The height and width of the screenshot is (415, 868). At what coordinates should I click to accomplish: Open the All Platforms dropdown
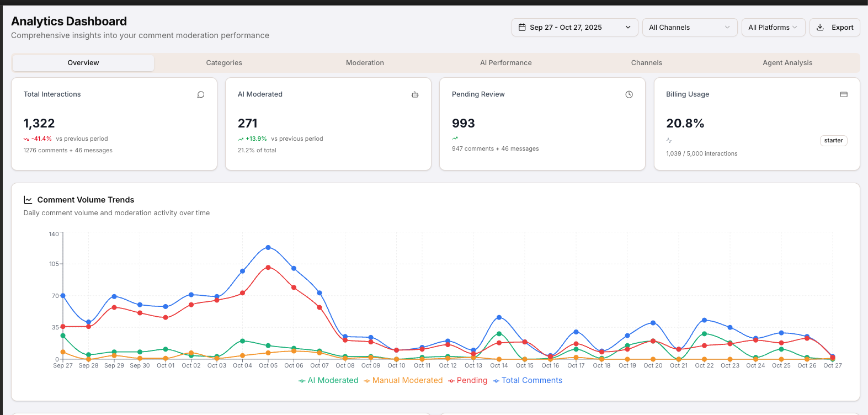tap(773, 27)
